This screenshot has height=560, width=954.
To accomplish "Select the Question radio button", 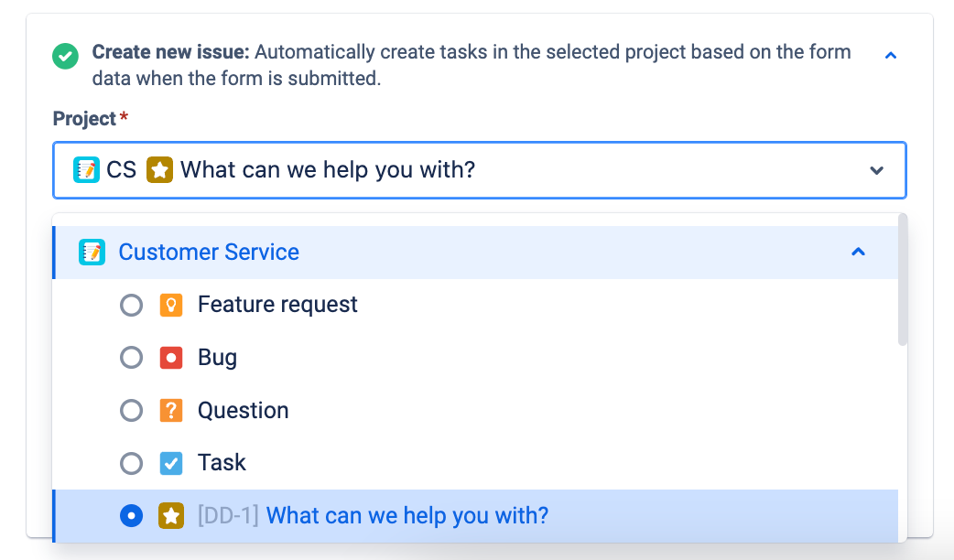I will point(131,410).
